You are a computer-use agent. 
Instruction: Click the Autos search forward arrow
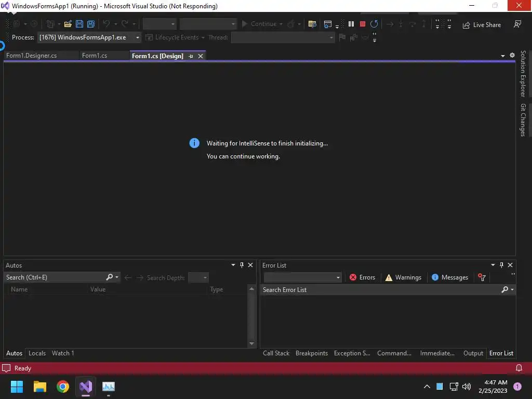140,277
